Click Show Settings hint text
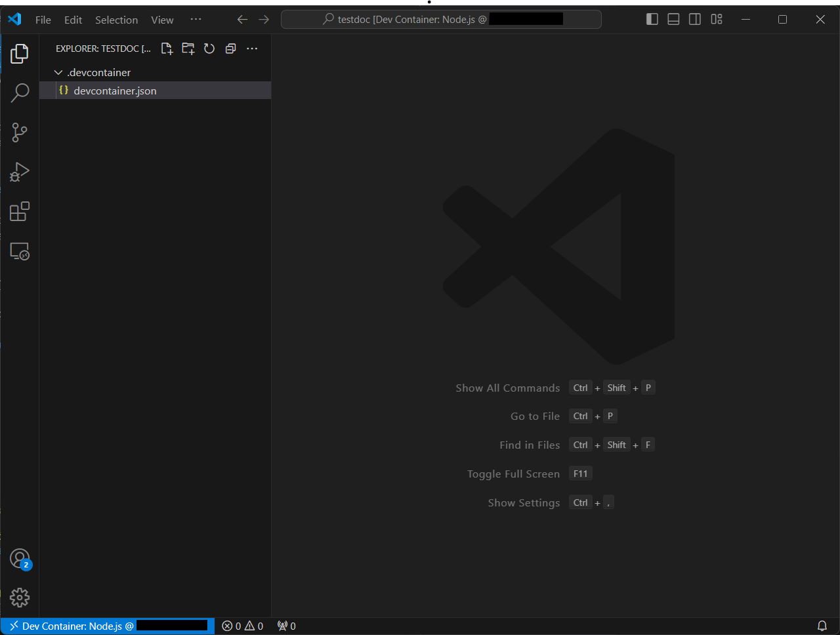Screen dimensions: 840x635 coord(524,502)
